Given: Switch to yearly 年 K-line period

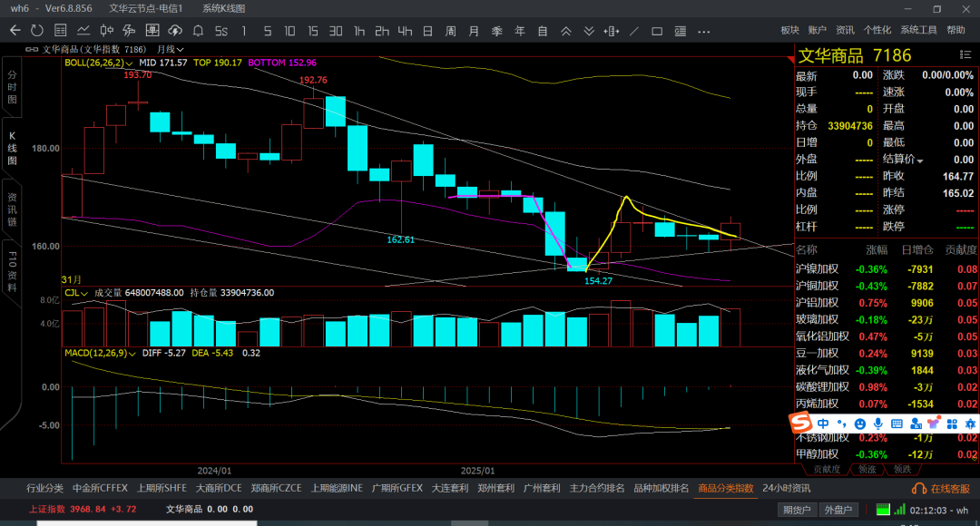Looking at the screenshot, I should click(x=520, y=31).
